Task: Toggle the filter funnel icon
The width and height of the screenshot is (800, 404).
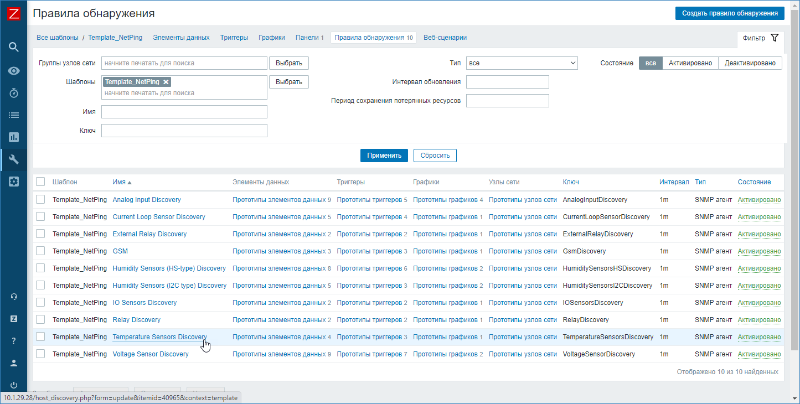Action: click(774, 38)
